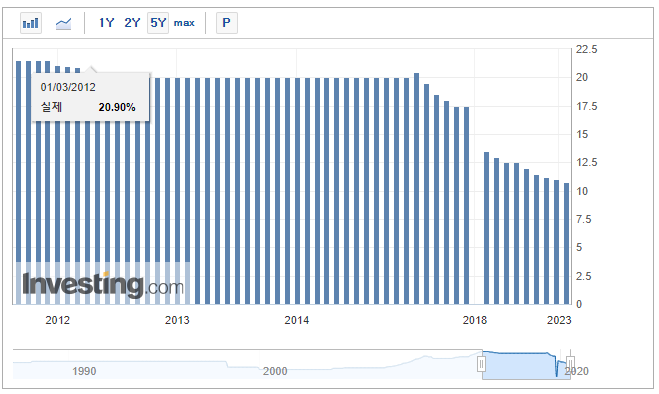659x394 pixels.
Task: Select the max time range
Action: pos(184,23)
